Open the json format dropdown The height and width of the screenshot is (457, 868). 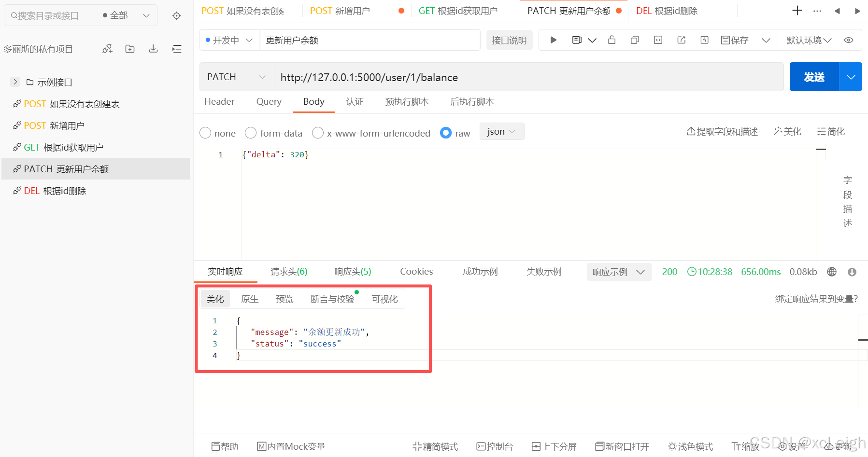point(501,132)
